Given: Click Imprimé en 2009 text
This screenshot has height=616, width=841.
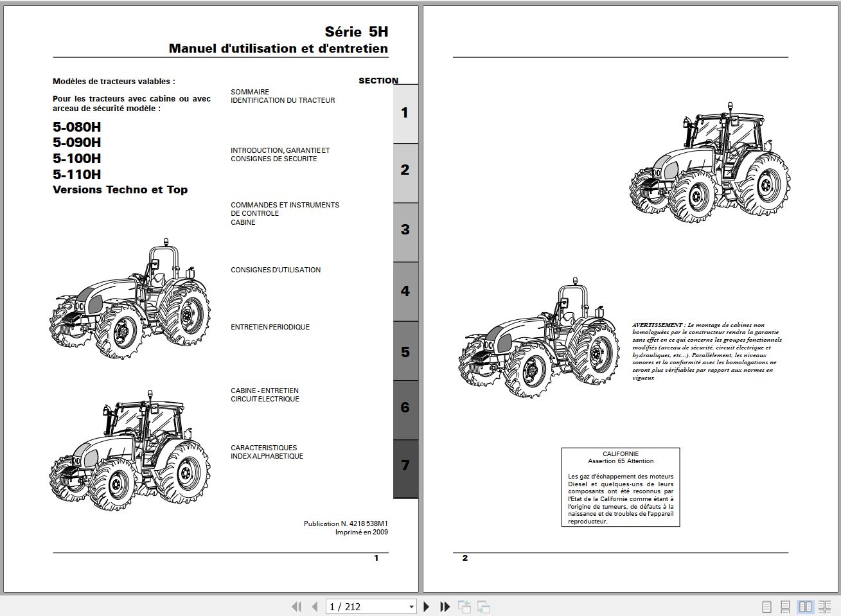Looking at the screenshot, I should (x=361, y=532).
